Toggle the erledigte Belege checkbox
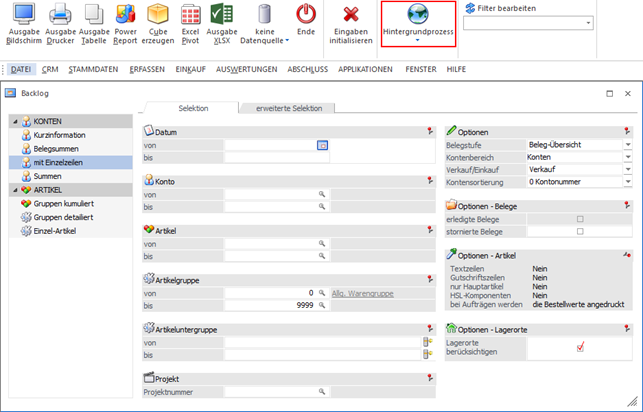The image size is (643, 412). click(580, 219)
